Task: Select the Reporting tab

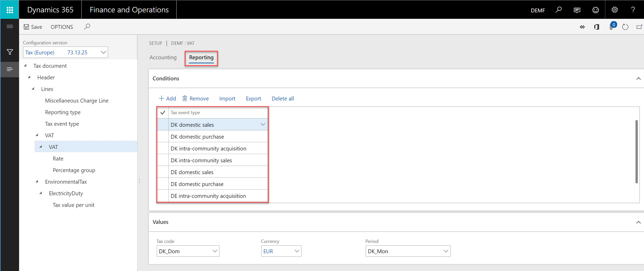Action: click(x=201, y=57)
